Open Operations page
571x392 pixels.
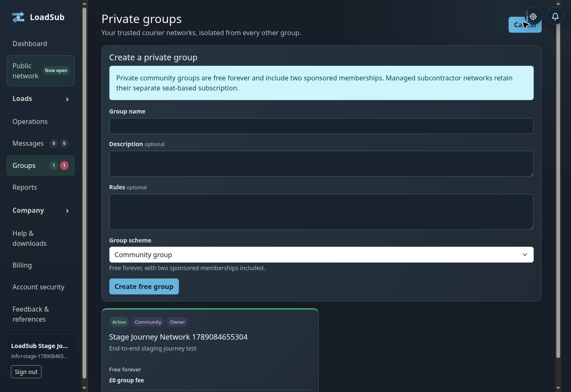[41, 121]
